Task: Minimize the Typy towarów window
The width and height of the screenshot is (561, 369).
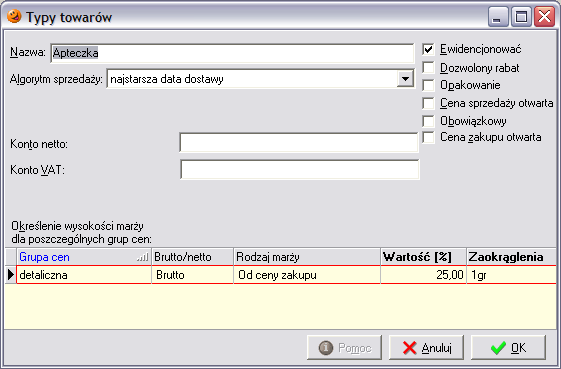Action: click(x=498, y=17)
